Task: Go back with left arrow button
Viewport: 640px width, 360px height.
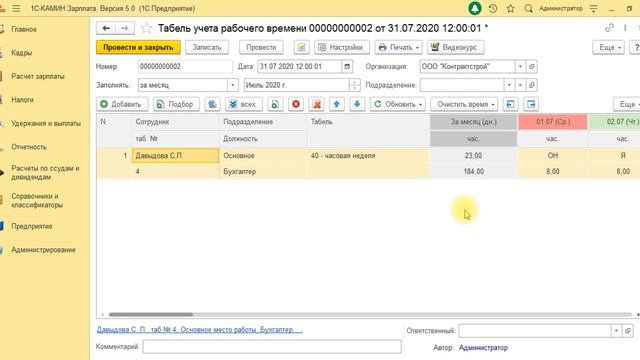Action: pyautogui.click(x=106, y=28)
